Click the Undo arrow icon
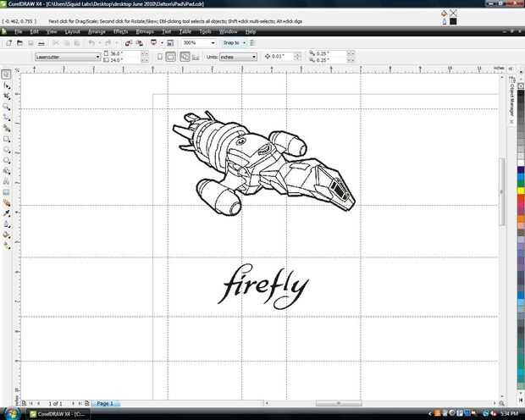 91,43
